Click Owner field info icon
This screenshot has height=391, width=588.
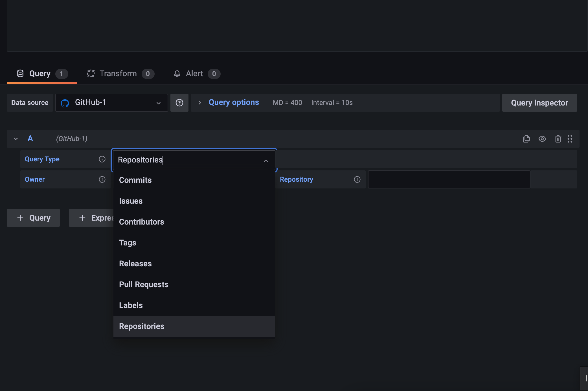coord(102,179)
